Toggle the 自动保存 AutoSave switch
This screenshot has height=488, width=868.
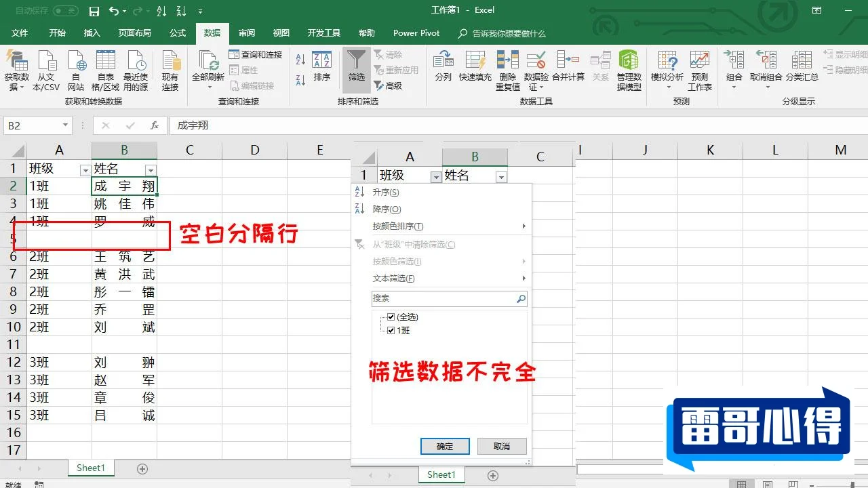point(65,11)
